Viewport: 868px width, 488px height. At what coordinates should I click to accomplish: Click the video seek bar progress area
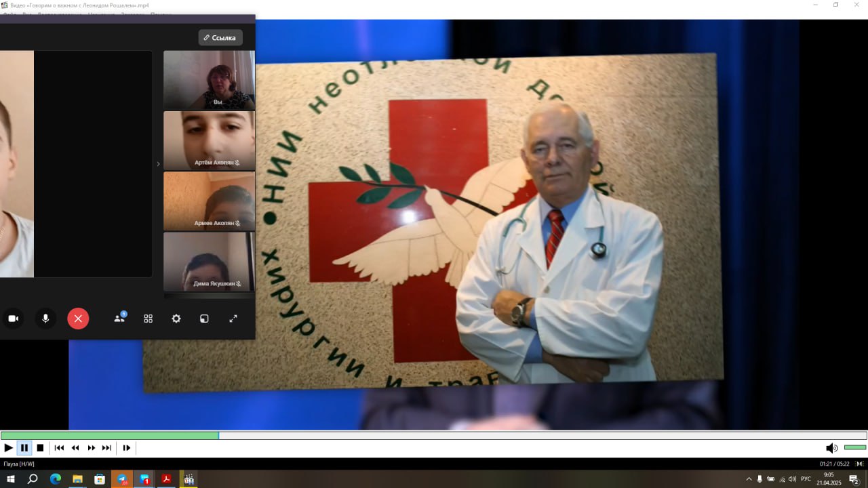[434, 435]
